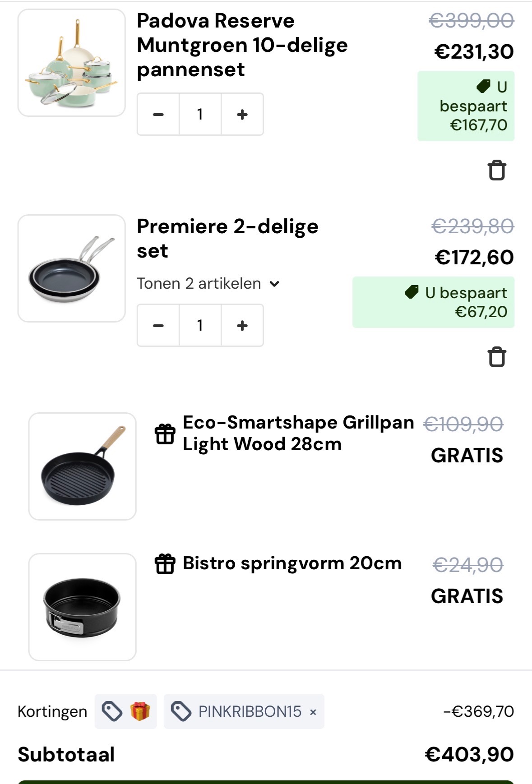View Bistro springvorm product image
532x784 pixels.
[x=82, y=607]
